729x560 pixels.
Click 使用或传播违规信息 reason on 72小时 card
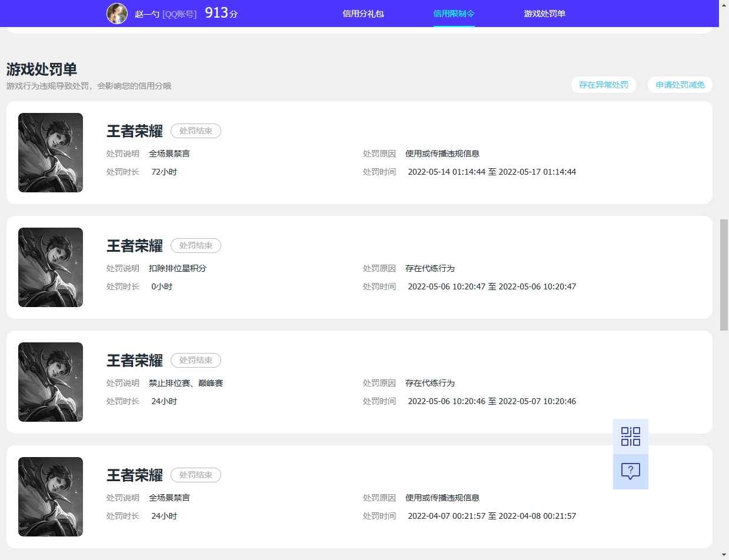point(442,154)
